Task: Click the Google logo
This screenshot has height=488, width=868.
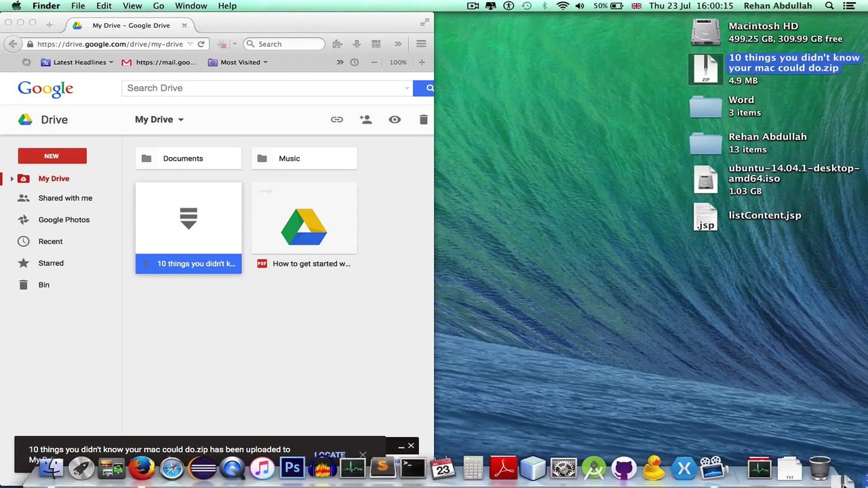Action: point(45,89)
